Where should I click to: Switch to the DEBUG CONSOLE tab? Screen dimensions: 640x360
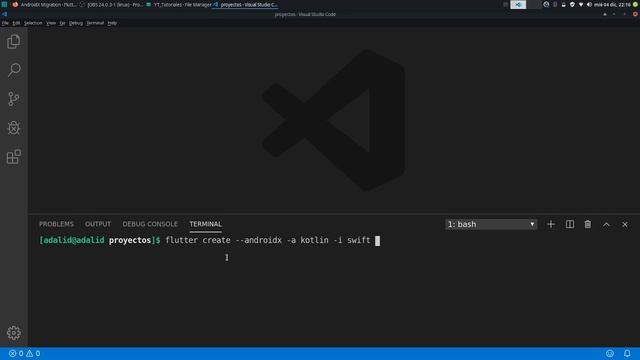tap(150, 224)
